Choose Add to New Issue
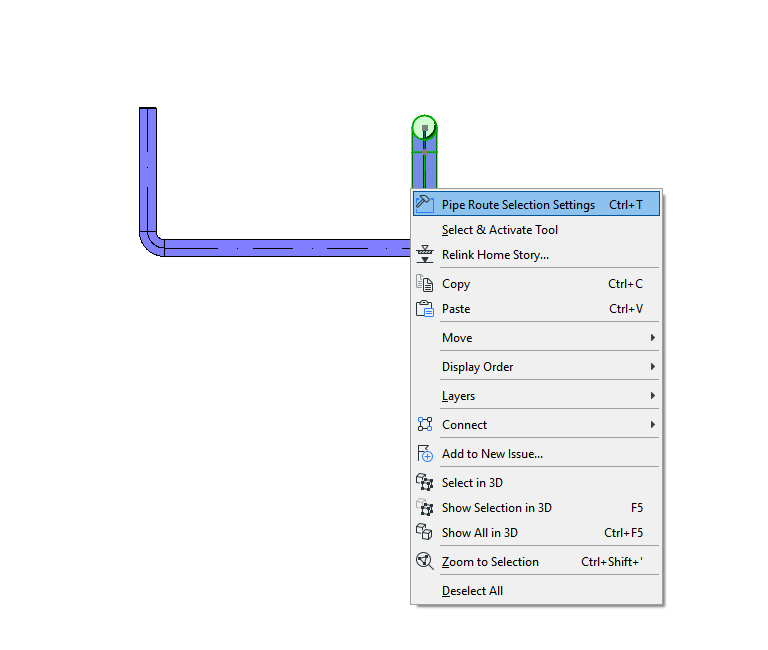 [536, 454]
